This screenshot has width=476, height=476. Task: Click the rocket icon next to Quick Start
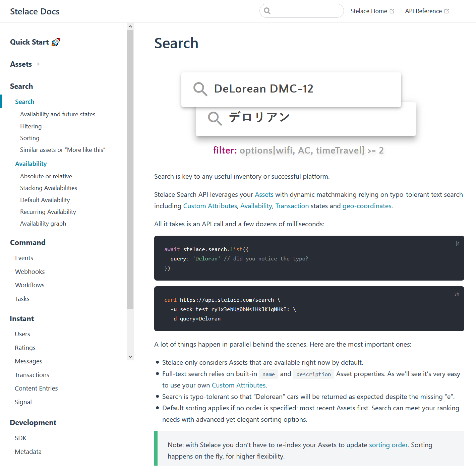(56, 42)
